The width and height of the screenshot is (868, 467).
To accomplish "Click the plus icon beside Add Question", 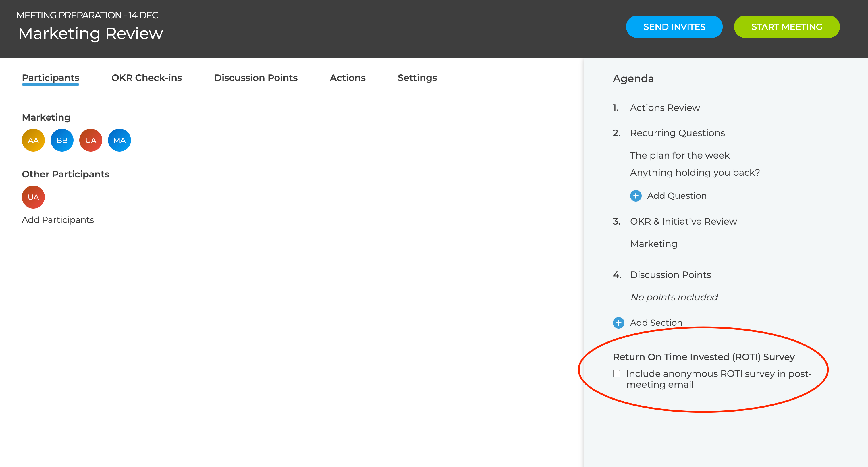I will pyautogui.click(x=636, y=196).
